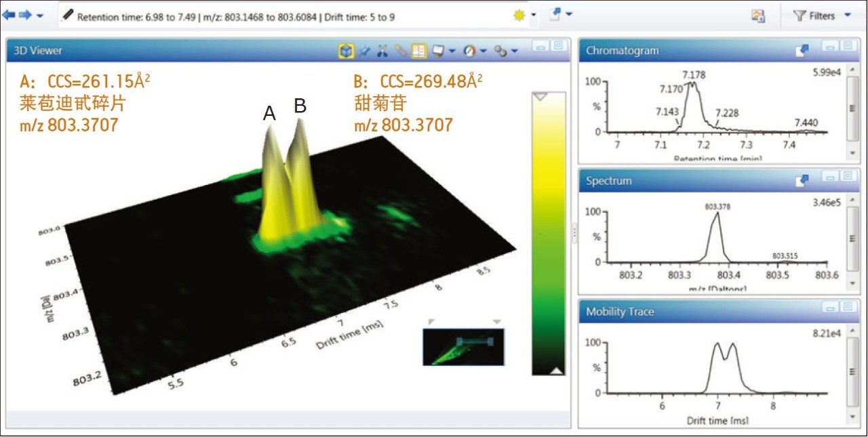Toggle the 3D cube view icon
The image size is (868, 437).
click(346, 50)
